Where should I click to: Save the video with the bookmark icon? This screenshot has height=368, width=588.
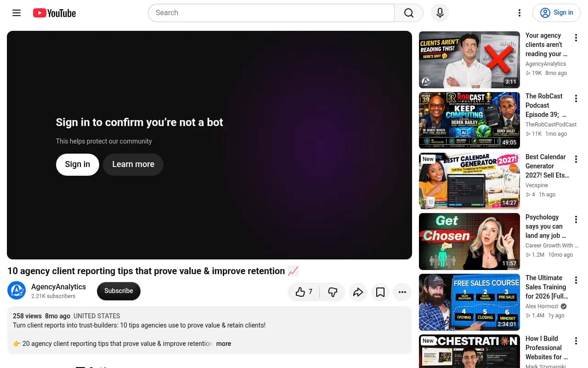[x=380, y=292]
